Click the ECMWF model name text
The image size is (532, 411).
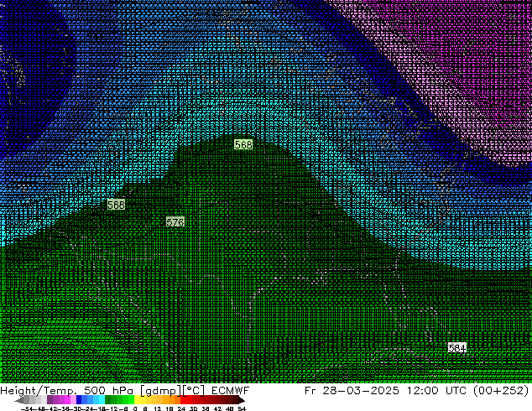(x=231, y=391)
